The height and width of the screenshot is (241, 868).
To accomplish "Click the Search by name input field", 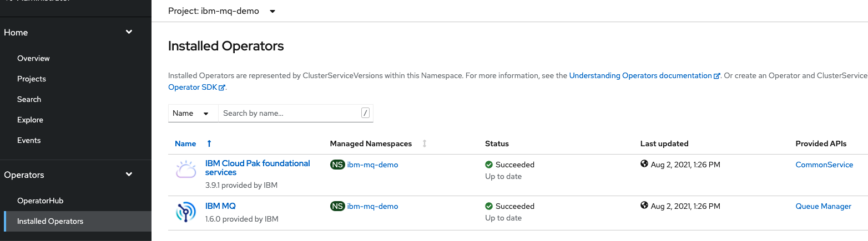I will [290, 113].
